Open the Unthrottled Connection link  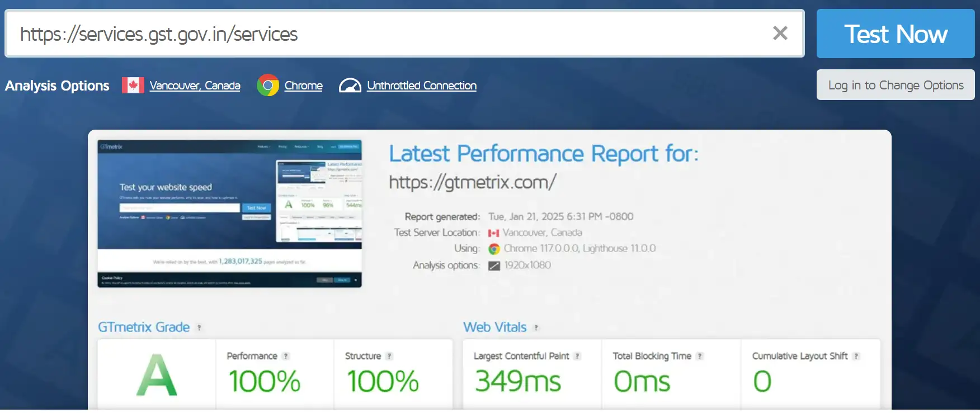422,86
